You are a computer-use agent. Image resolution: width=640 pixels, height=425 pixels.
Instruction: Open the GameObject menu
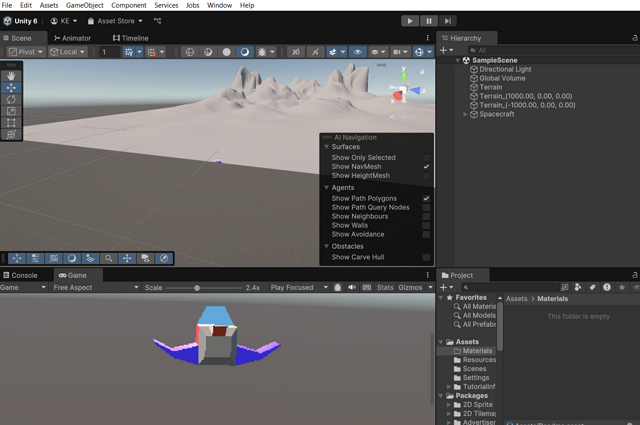click(x=84, y=5)
